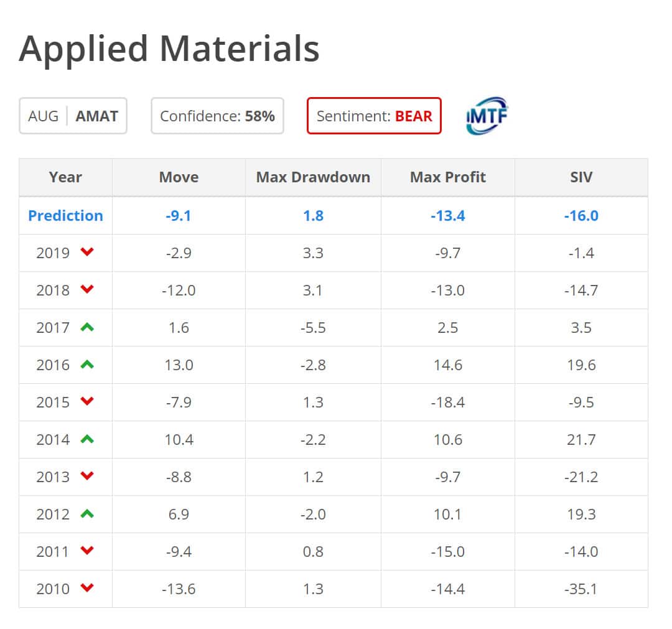This screenshot has height=629, width=672.
Task: Click the 2016 Max Profit value 14.6
Action: click(x=448, y=365)
